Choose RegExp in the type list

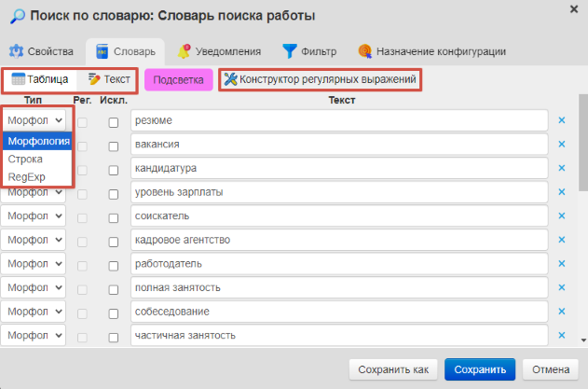pyautogui.click(x=37, y=177)
